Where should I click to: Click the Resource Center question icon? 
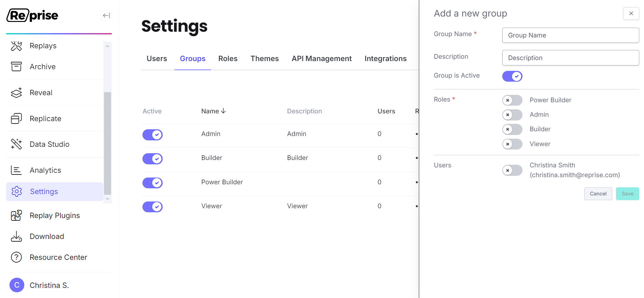click(16, 257)
